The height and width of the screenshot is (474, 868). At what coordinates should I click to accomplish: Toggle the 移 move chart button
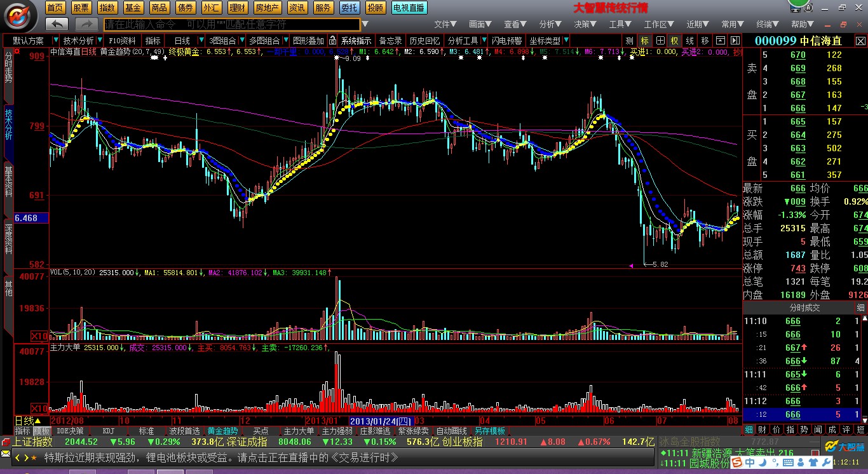pos(705,41)
